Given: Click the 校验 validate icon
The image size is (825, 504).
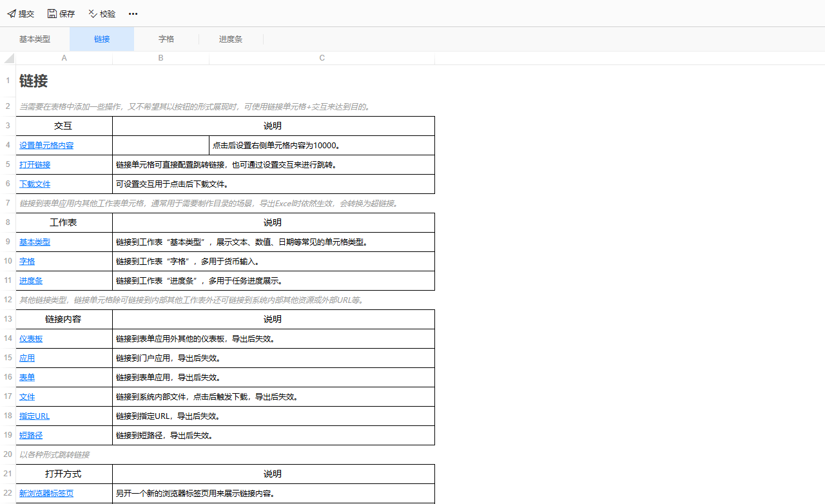Looking at the screenshot, I should pyautogui.click(x=93, y=14).
